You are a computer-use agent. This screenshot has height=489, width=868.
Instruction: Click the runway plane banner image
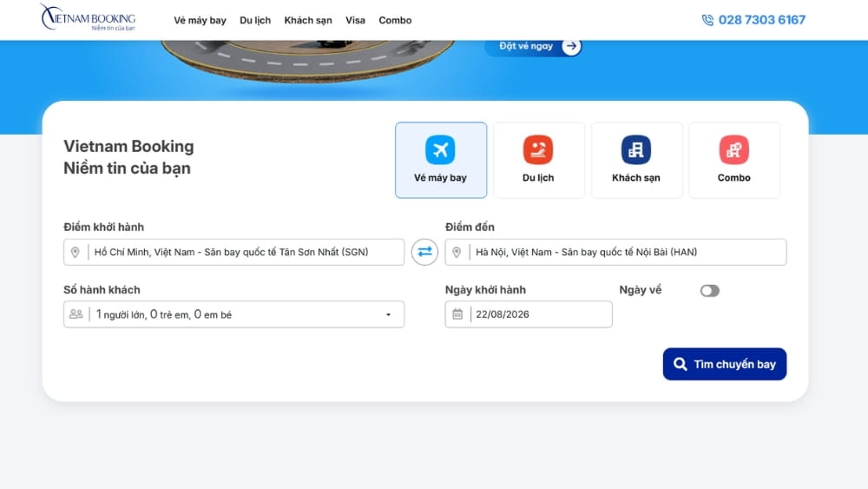pos(308,60)
